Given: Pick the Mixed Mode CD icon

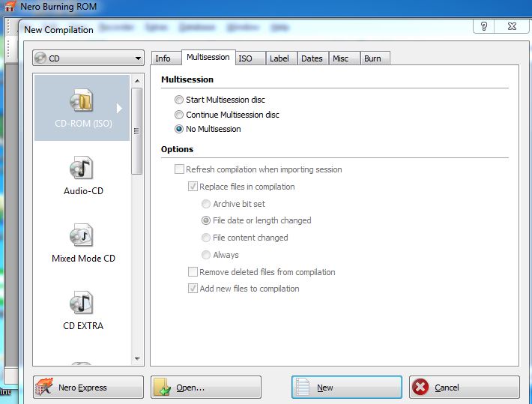Looking at the screenshot, I should click(x=81, y=235).
